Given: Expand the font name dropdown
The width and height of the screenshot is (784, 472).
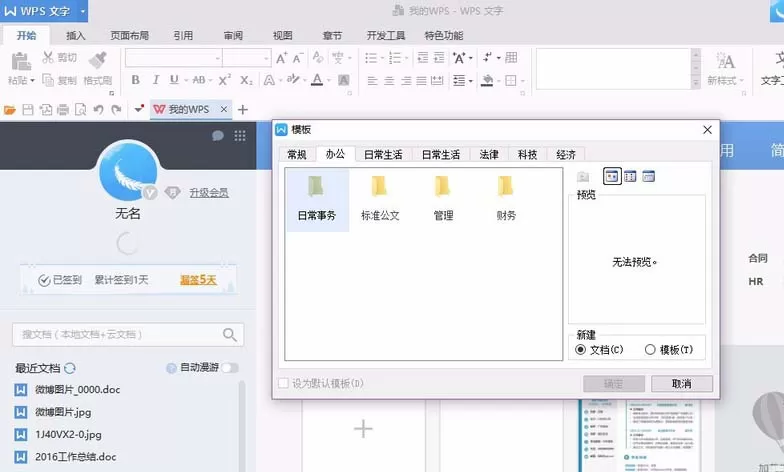Looking at the screenshot, I should 218,58.
